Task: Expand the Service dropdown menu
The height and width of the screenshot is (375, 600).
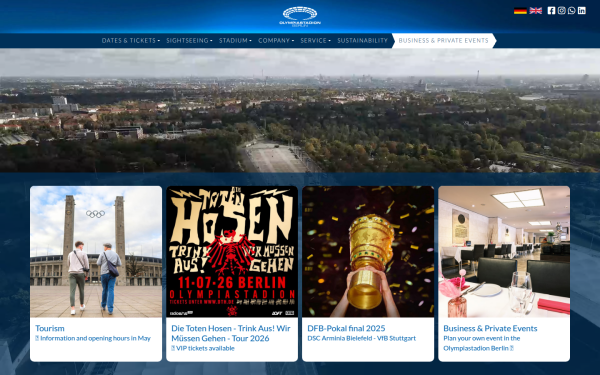Action: click(315, 41)
